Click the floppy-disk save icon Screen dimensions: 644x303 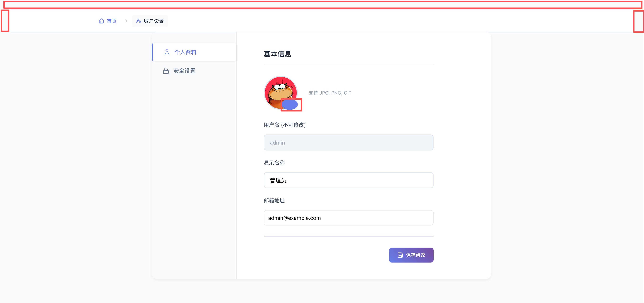tap(400, 255)
